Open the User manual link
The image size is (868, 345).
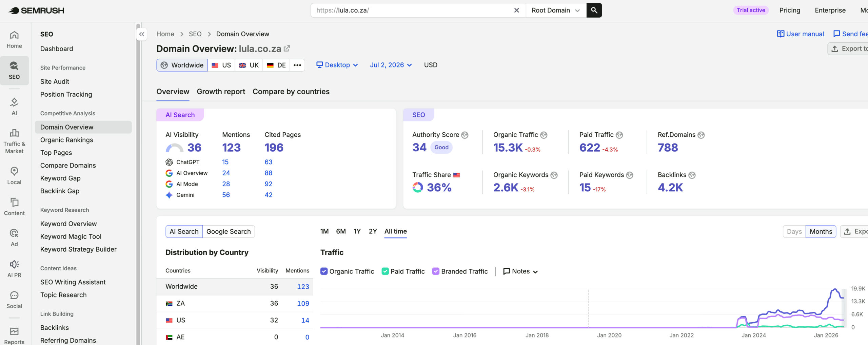800,34
